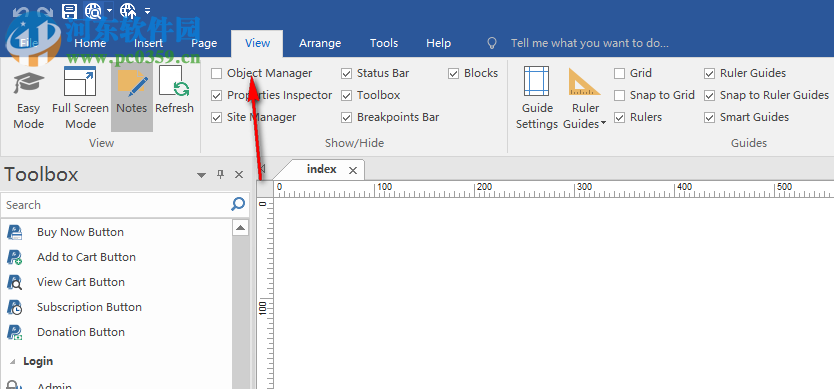The width and height of the screenshot is (834, 389).
Task: Click the Undo arrow in quick access toolbar
Action: tap(20, 11)
